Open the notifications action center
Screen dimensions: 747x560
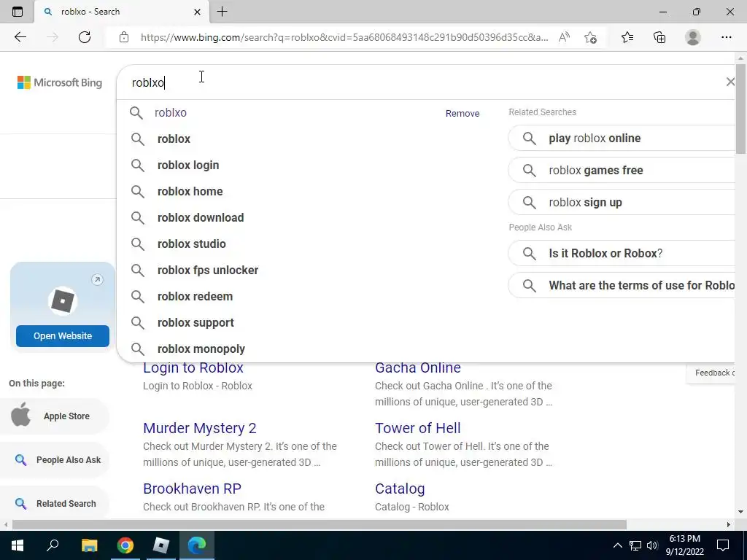point(723,545)
